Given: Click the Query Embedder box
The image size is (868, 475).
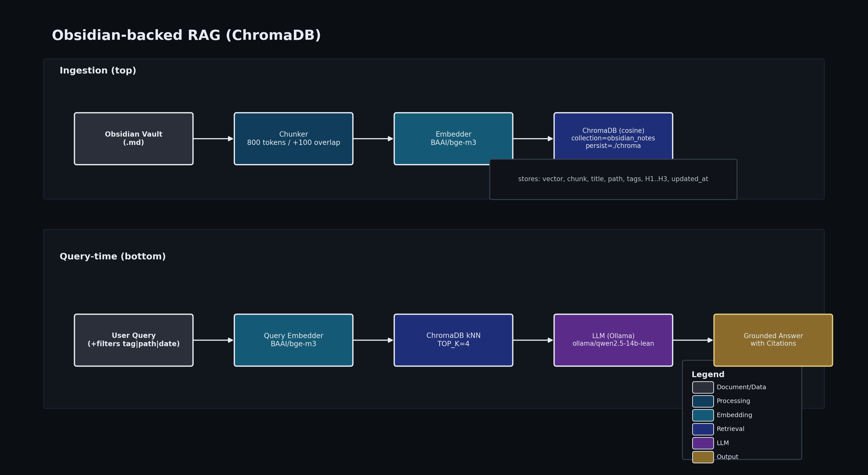Looking at the screenshot, I should tap(294, 340).
